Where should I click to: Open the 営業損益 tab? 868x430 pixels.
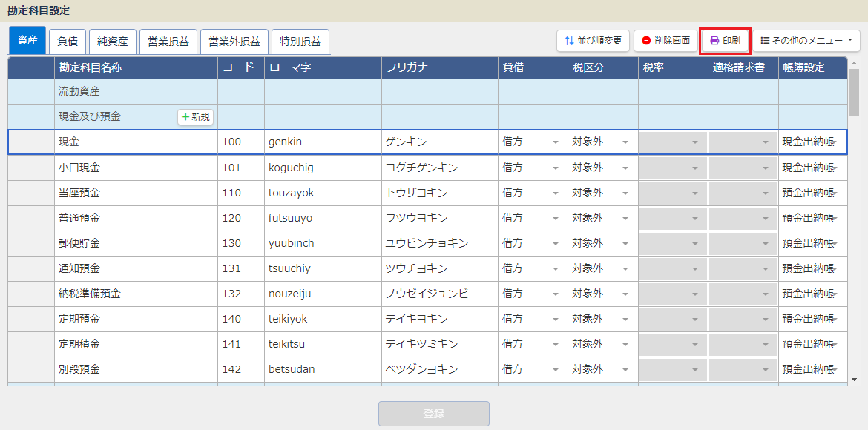click(168, 42)
